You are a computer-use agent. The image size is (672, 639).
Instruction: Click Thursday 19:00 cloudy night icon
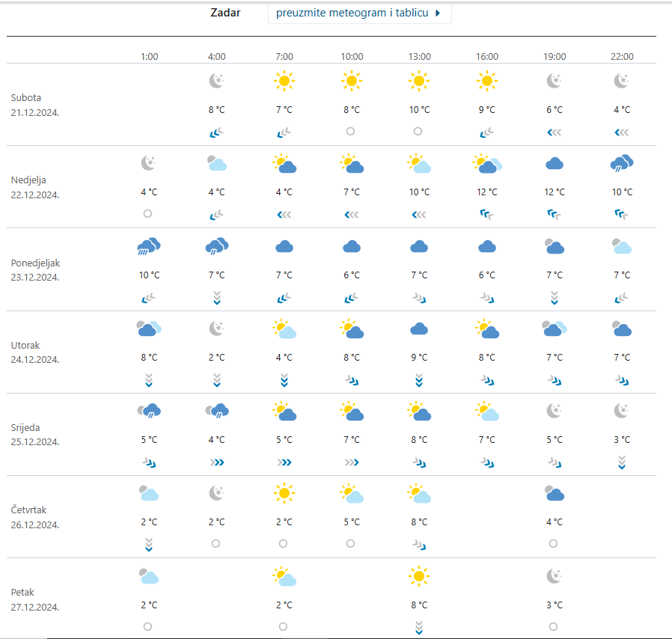tap(555, 493)
